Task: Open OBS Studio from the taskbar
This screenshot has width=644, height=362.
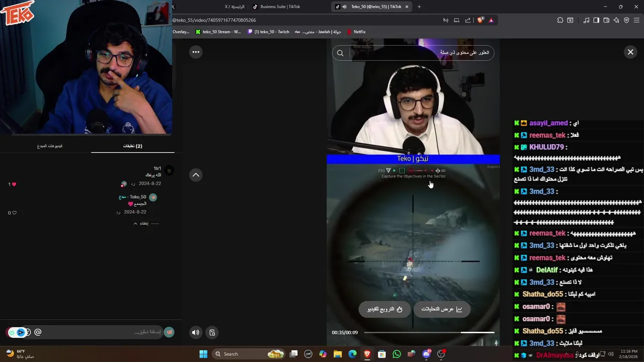Action: pyautogui.click(x=441, y=354)
